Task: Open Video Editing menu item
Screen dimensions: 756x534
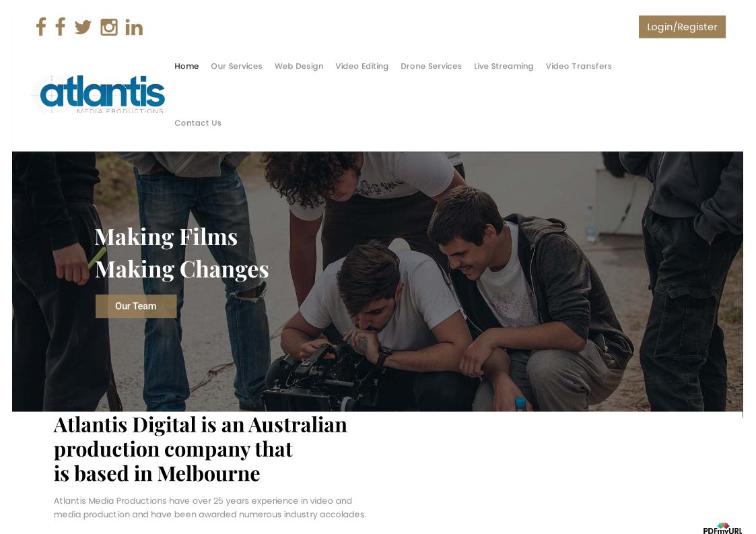Action: 362,66
